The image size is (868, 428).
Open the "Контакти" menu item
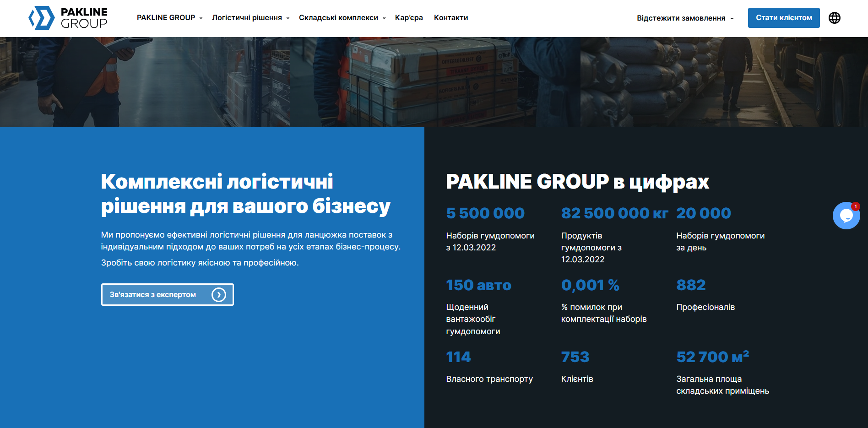[450, 17]
